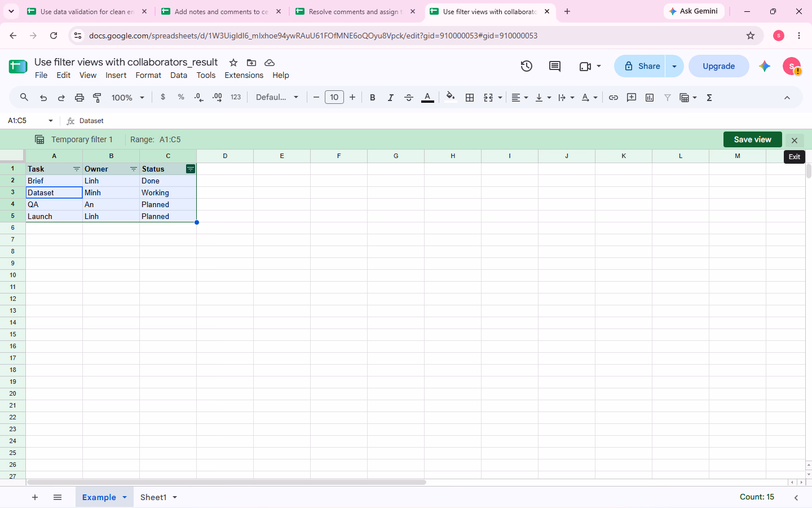Image resolution: width=812 pixels, height=508 pixels.
Task: Open all comments speech bubble icon
Action: (555, 66)
